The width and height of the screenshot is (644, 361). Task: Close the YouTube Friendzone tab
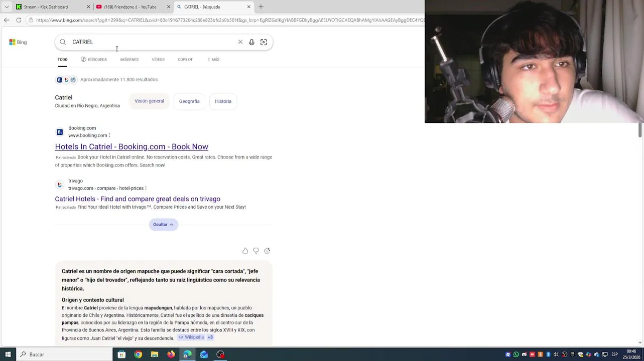(169, 7)
